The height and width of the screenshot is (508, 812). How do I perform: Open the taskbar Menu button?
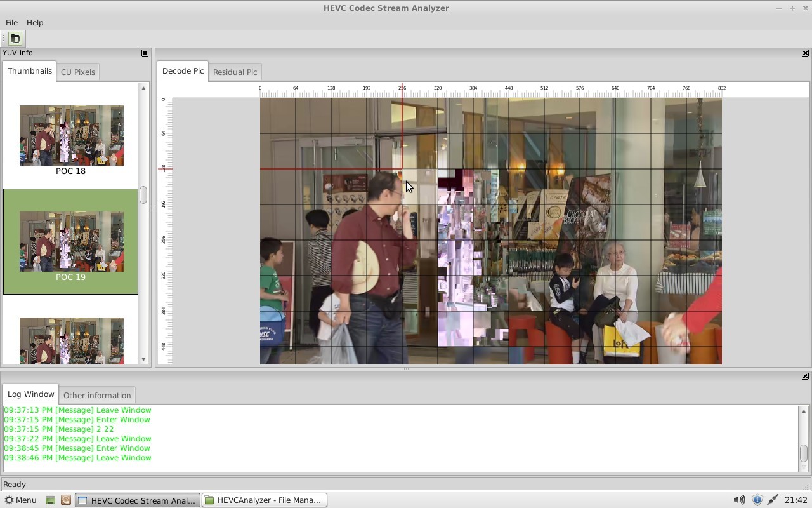pos(20,500)
